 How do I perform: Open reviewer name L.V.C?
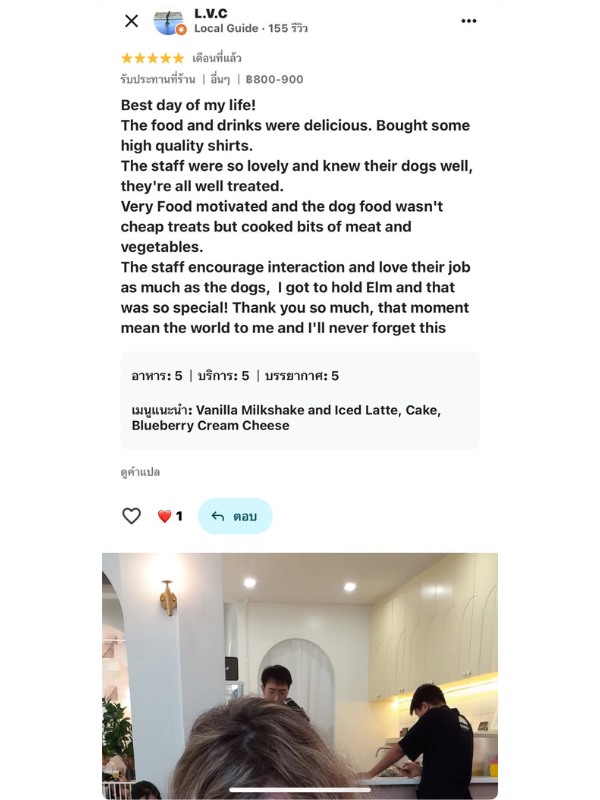click(209, 13)
